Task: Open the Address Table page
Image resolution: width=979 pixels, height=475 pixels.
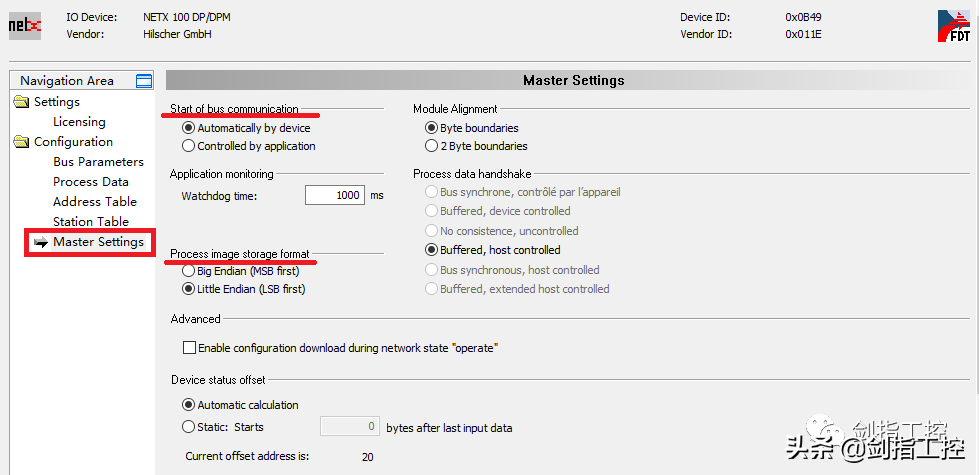Action: (x=95, y=202)
